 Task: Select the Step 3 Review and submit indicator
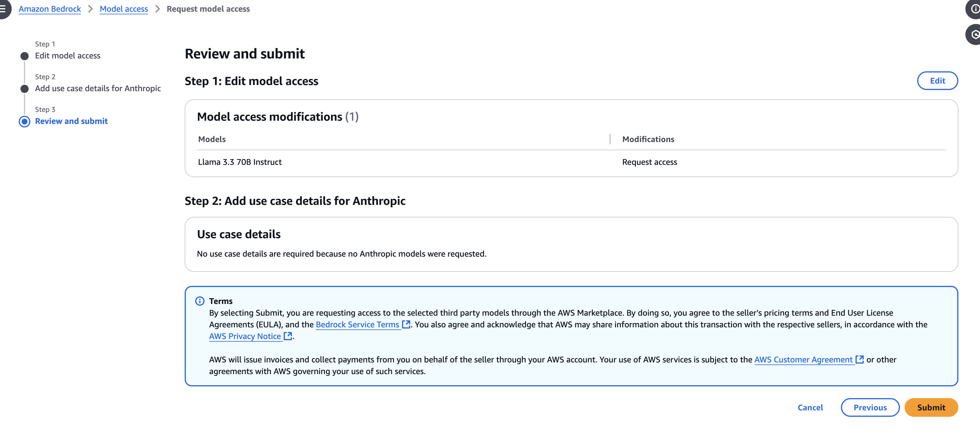(24, 121)
